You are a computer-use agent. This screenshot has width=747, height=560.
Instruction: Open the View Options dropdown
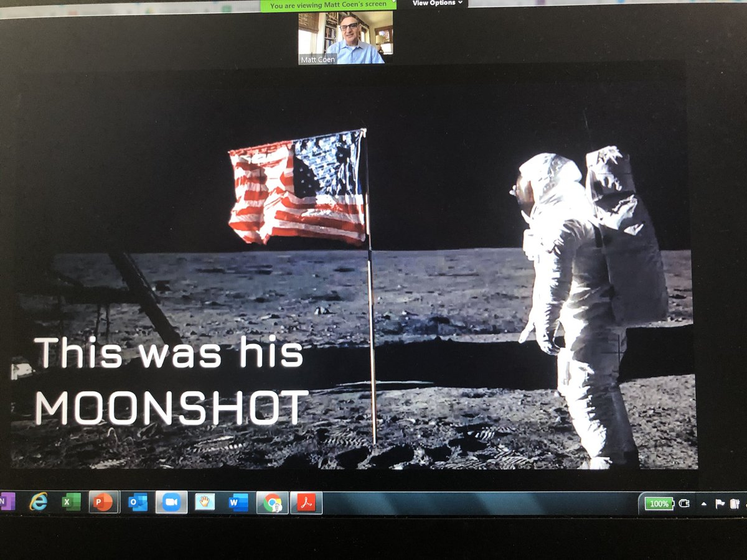pos(438,3)
